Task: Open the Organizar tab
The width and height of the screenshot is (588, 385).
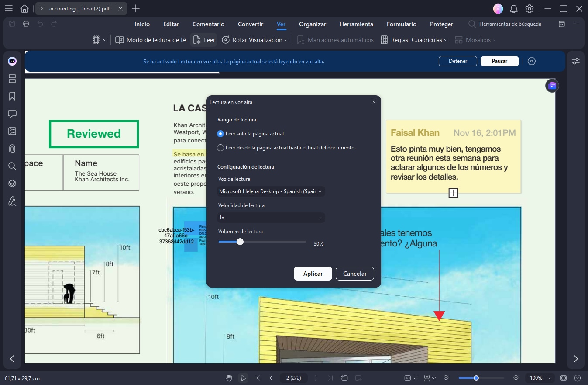Action: pos(313,24)
